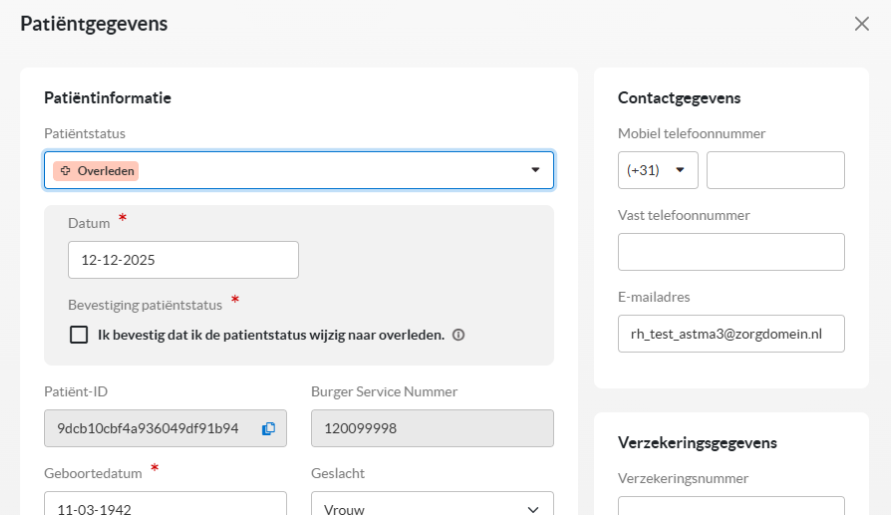Click into the Vast telefoonnummer field
Screen dimensions: 891x515
731,252
